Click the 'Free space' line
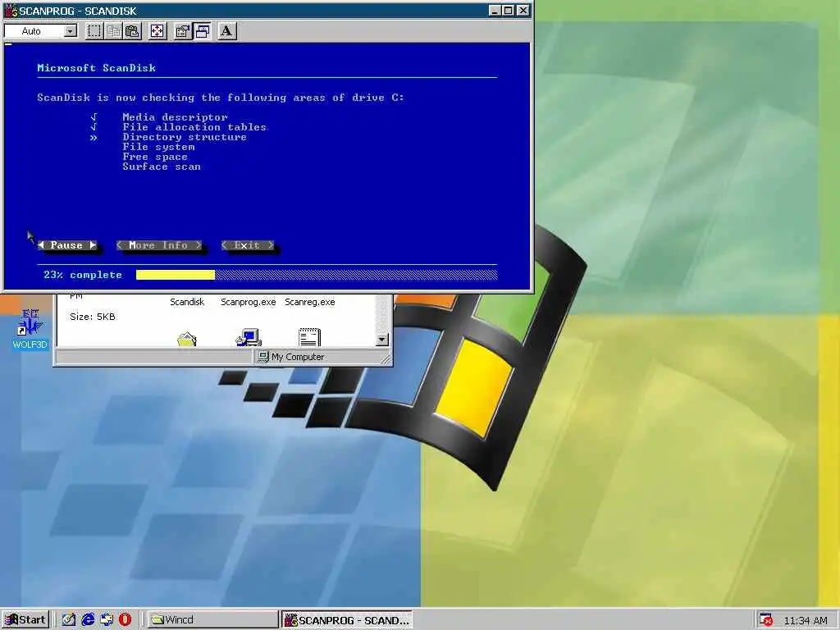Image resolution: width=840 pixels, height=630 pixels. pos(155,157)
